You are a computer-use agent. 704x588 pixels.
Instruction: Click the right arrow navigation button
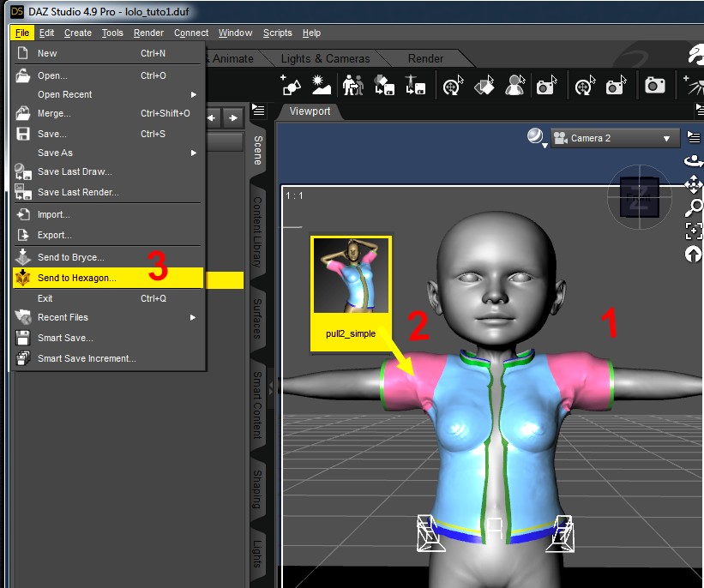point(233,118)
